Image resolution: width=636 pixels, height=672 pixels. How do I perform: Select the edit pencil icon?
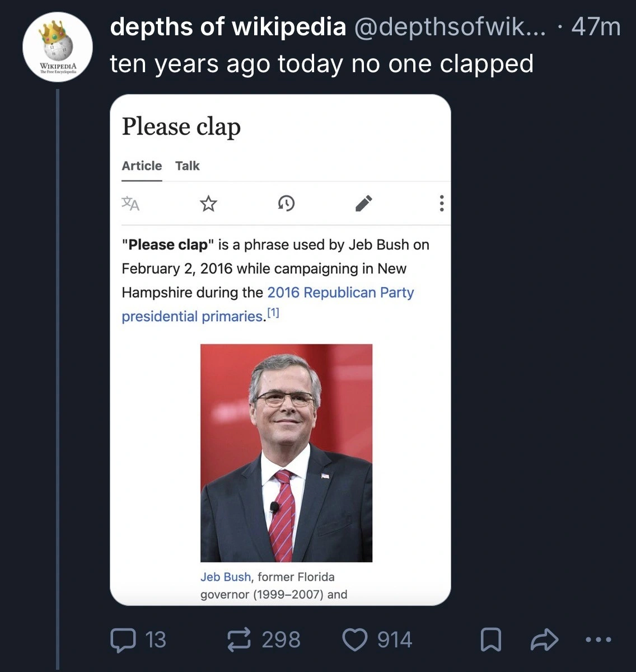pos(363,203)
